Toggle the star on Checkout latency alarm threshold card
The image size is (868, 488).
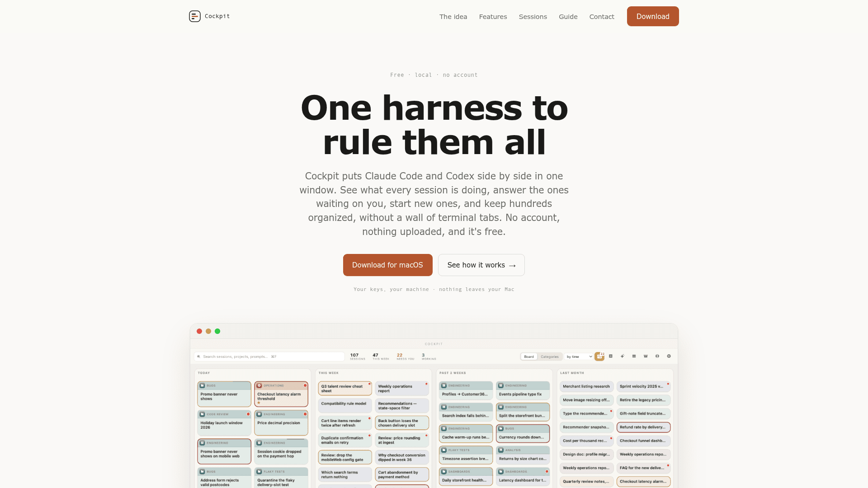(259, 403)
